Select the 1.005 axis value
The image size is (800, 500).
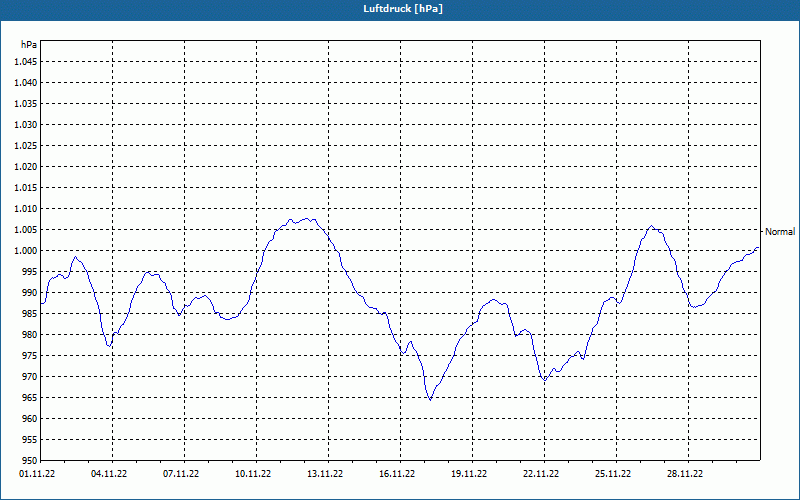coord(26,230)
